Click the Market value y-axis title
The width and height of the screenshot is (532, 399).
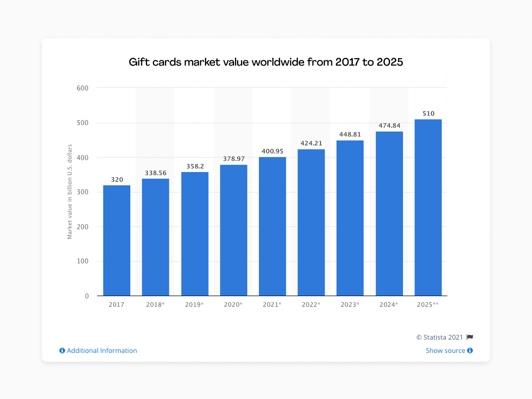70,192
